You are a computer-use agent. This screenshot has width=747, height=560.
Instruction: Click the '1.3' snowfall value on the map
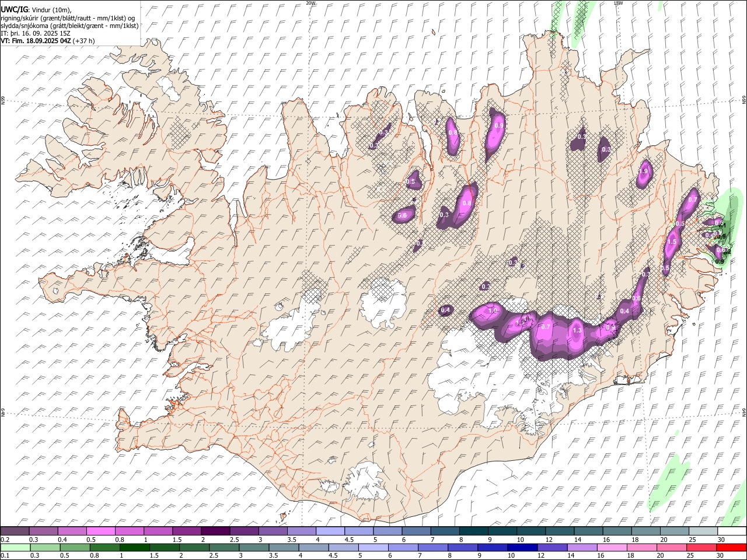(x=577, y=331)
